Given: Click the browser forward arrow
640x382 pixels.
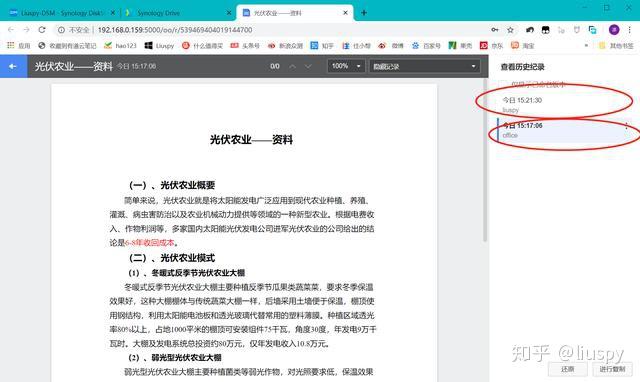Looking at the screenshot, I should (x=27, y=30).
